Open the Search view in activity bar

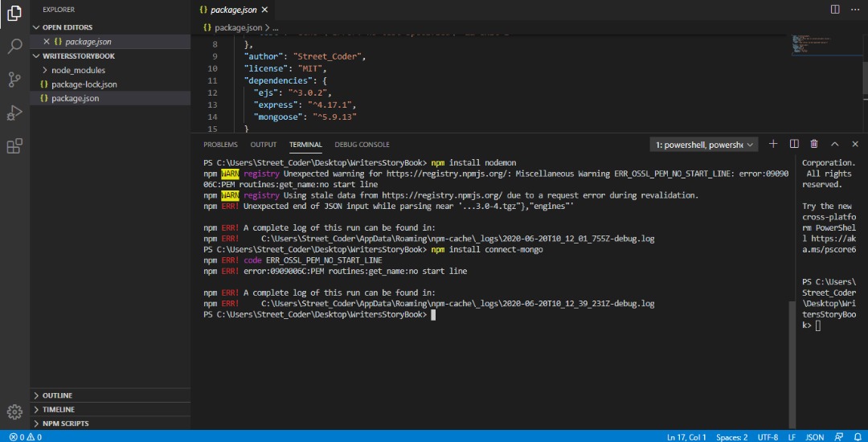coord(14,47)
